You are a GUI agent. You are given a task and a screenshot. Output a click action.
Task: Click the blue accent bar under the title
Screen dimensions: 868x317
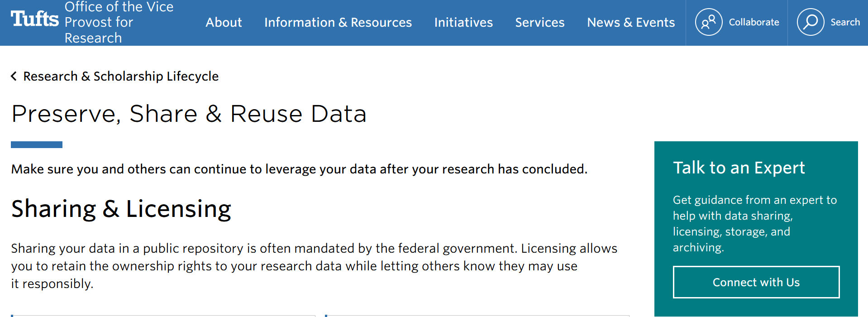click(x=37, y=144)
